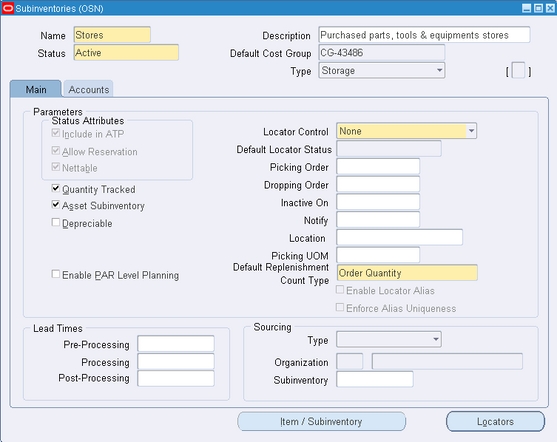The image size is (557, 442).
Task: Check Enable PAR Level Planning
Action: pyautogui.click(x=55, y=274)
